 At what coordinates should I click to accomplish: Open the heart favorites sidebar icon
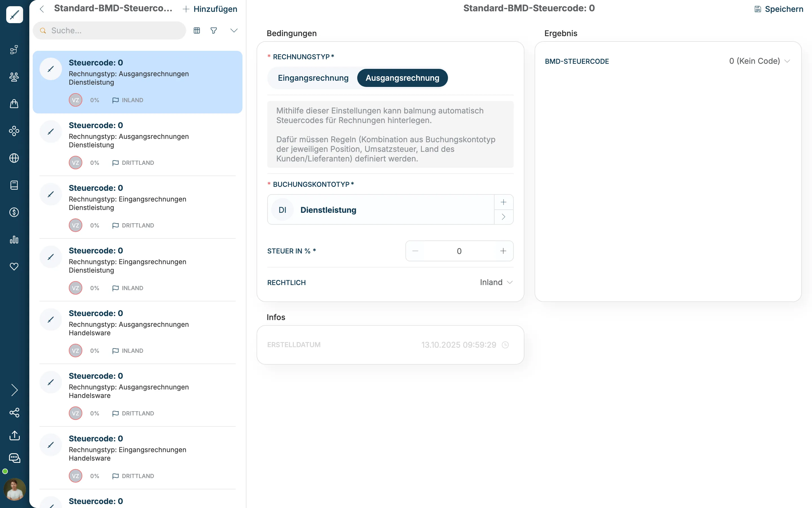(x=14, y=266)
